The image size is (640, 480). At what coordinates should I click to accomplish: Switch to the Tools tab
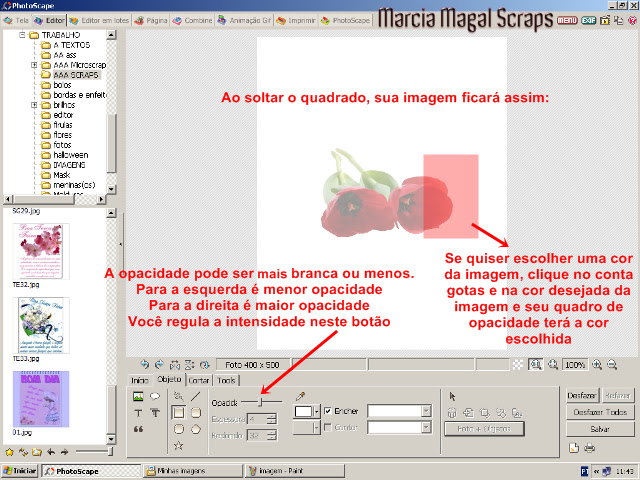coord(226,380)
